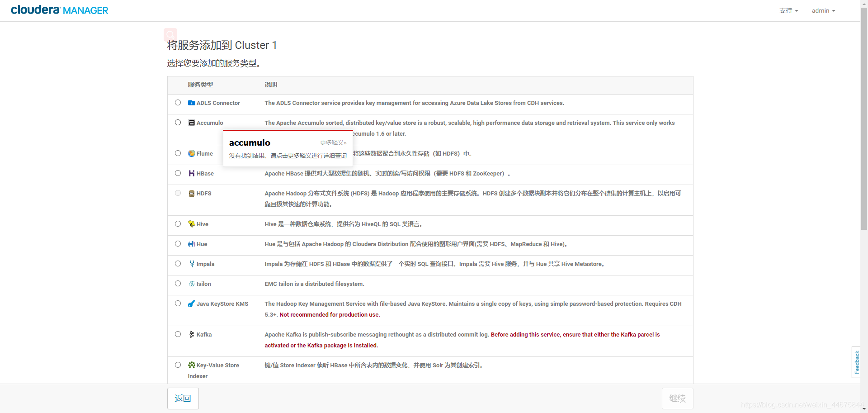This screenshot has height=413, width=868.
Task: Click the scrollbar down arrow
Action: pos(864,409)
